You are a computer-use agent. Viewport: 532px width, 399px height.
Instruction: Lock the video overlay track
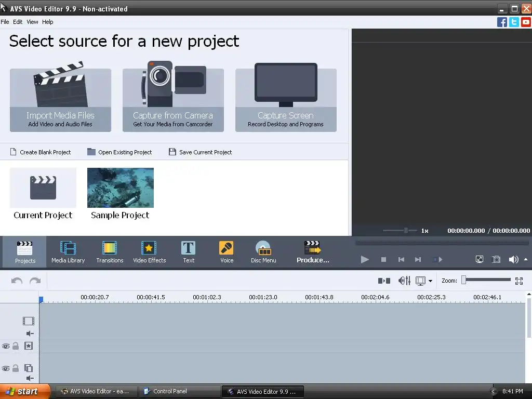point(16,368)
